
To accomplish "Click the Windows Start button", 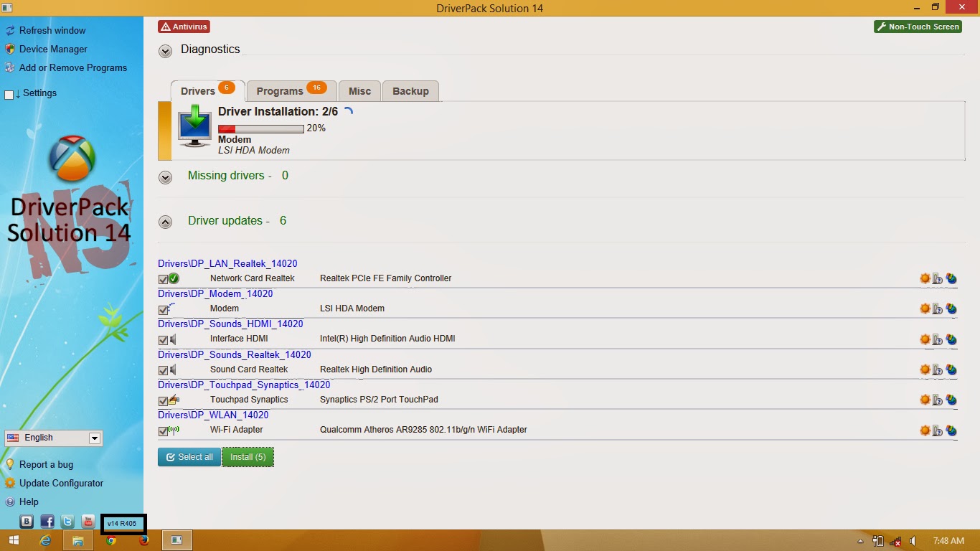I will coord(14,540).
